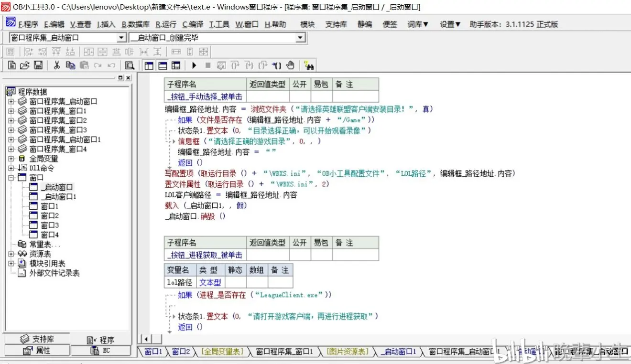Click the same-height sizing icon
Screen dimensions: 631x364
click(x=189, y=52)
